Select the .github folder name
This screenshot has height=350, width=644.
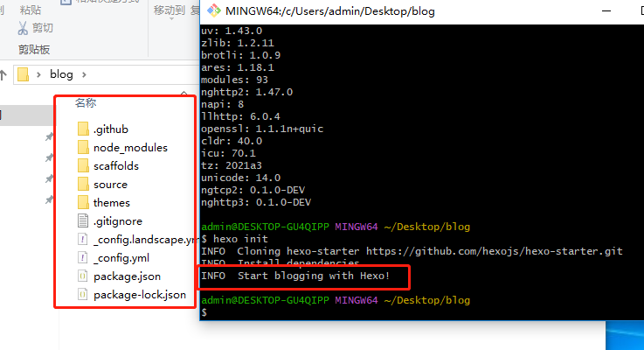pyautogui.click(x=111, y=129)
